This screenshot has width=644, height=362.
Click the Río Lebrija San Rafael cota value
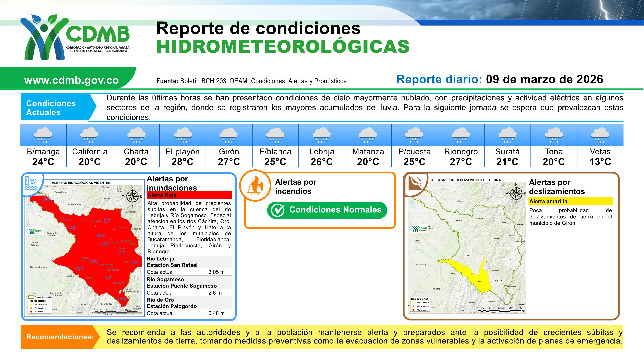click(x=216, y=272)
